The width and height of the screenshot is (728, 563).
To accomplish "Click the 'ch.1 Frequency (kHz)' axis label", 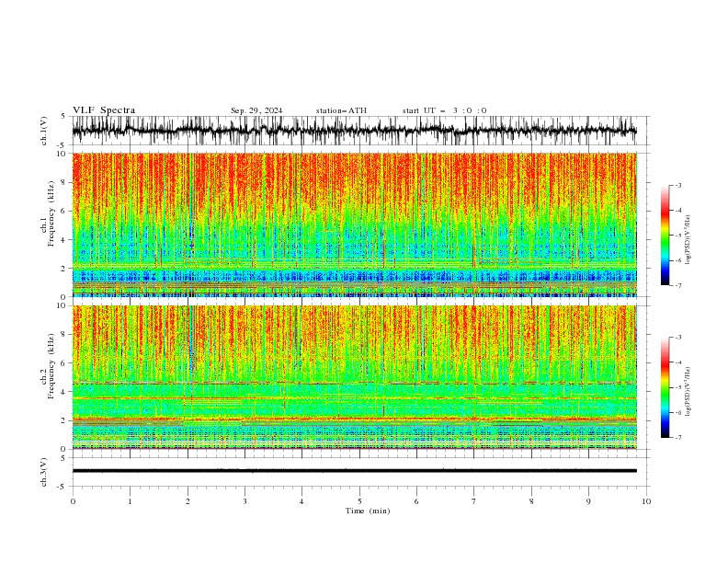I will point(47,214).
